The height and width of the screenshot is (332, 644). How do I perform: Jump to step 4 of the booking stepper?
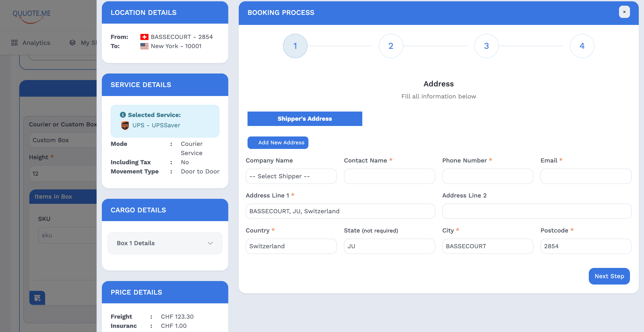582,46
